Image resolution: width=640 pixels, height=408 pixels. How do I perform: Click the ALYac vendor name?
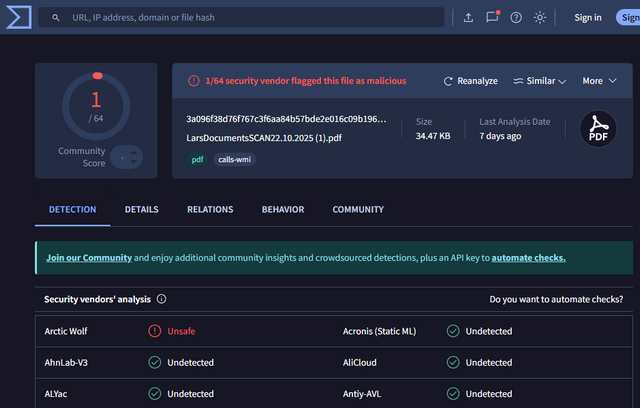[56, 394]
